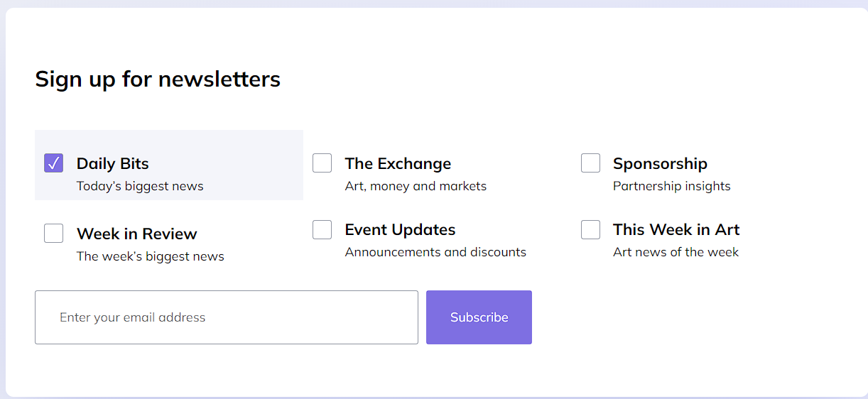This screenshot has width=868, height=399.
Task: Click "Announcements and discounts" description text
Action: coord(435,252)
